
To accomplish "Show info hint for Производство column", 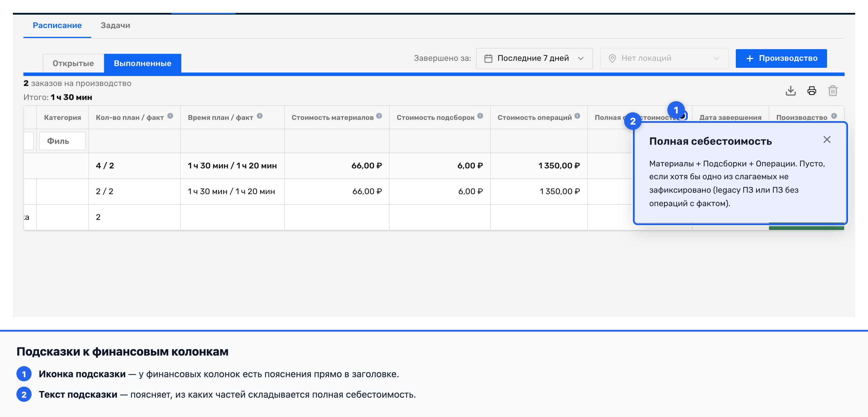I will pyautogui.click(x=834, y=116).
